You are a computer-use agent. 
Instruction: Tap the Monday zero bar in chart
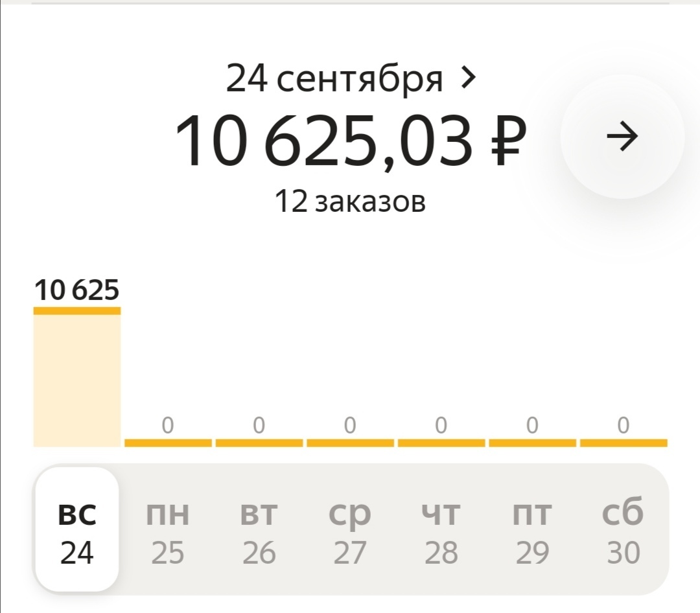[x=168, y=443]
